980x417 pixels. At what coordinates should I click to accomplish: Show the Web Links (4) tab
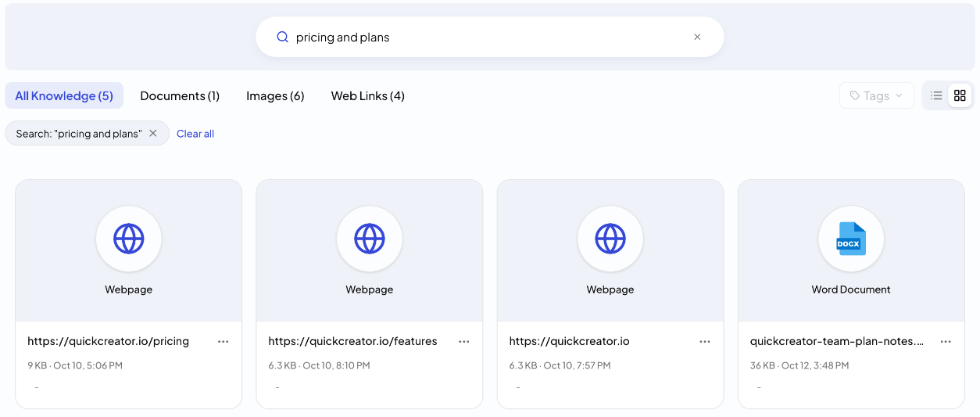click(368, 95)
